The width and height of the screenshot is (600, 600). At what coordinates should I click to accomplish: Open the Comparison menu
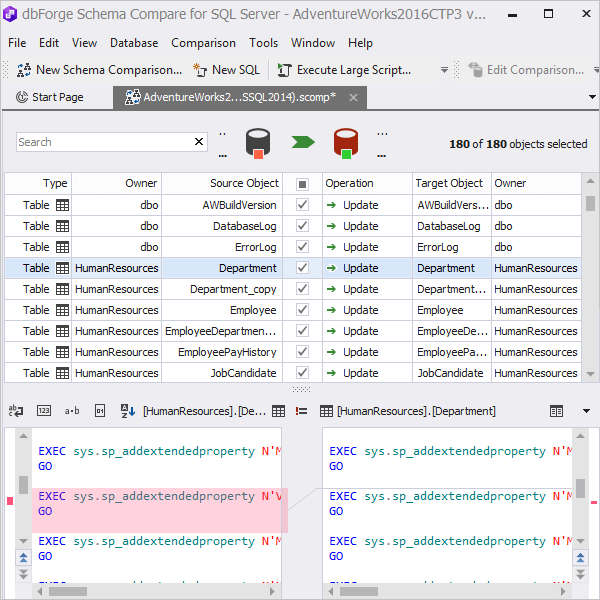[x=204, y=43]
